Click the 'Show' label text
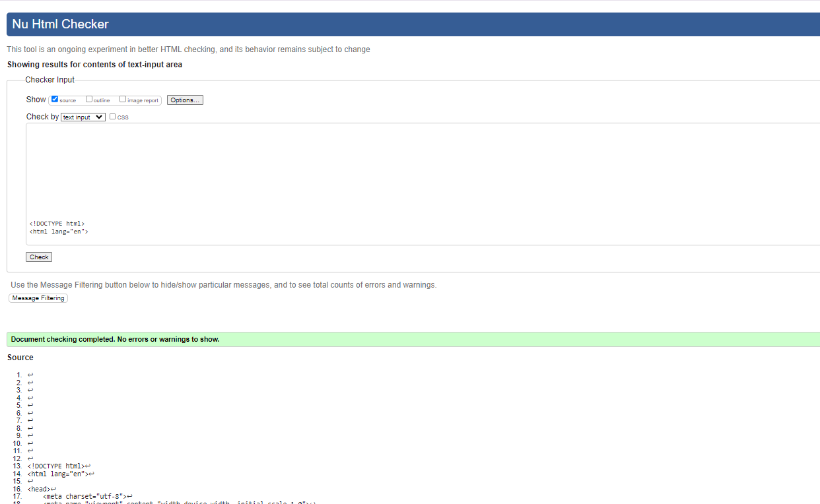This screenshot has width=820, height=504. point(36,100)
